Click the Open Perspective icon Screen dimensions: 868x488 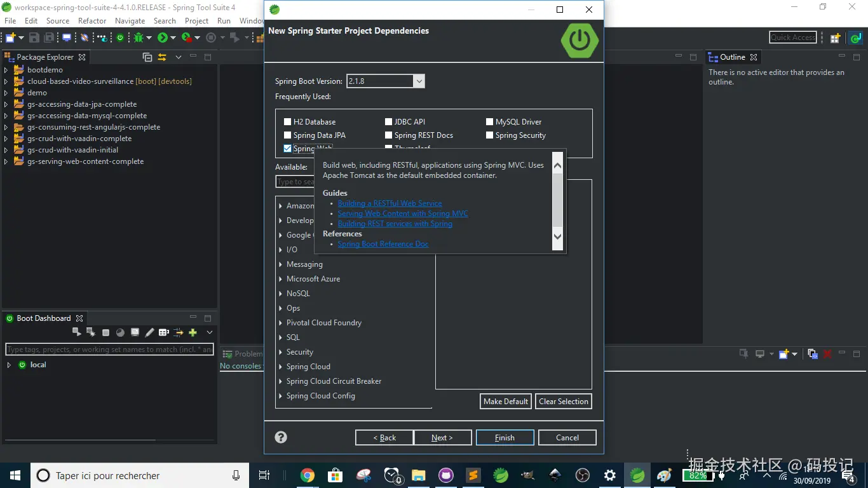(x=835, y=38)
